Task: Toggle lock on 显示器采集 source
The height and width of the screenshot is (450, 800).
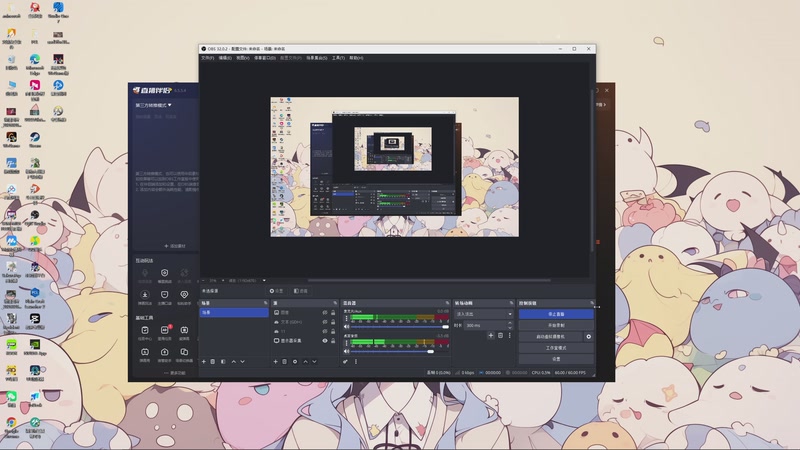Action: [x=333, y=341]
